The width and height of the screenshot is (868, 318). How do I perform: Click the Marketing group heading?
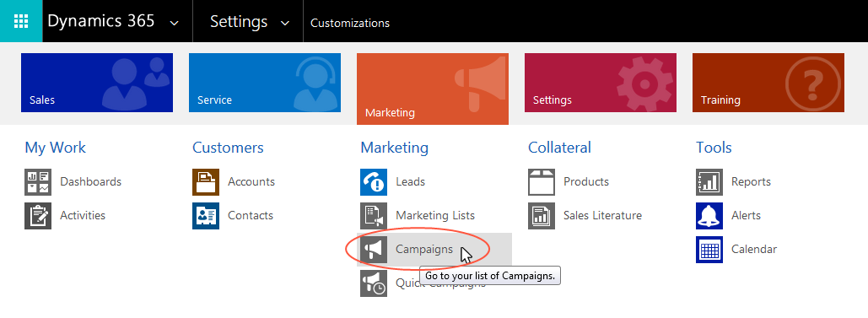pos(394,148)
